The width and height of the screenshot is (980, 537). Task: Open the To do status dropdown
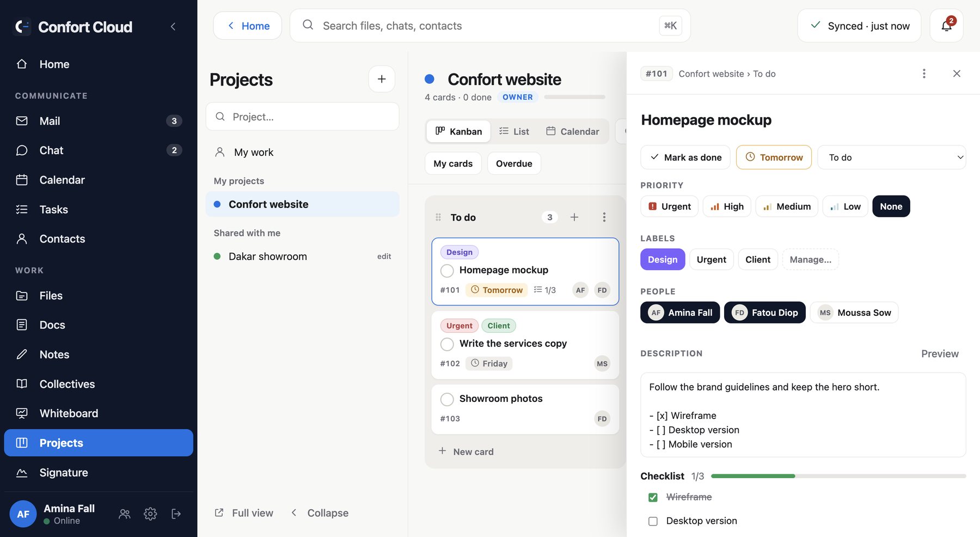click(x=892, y=157)
